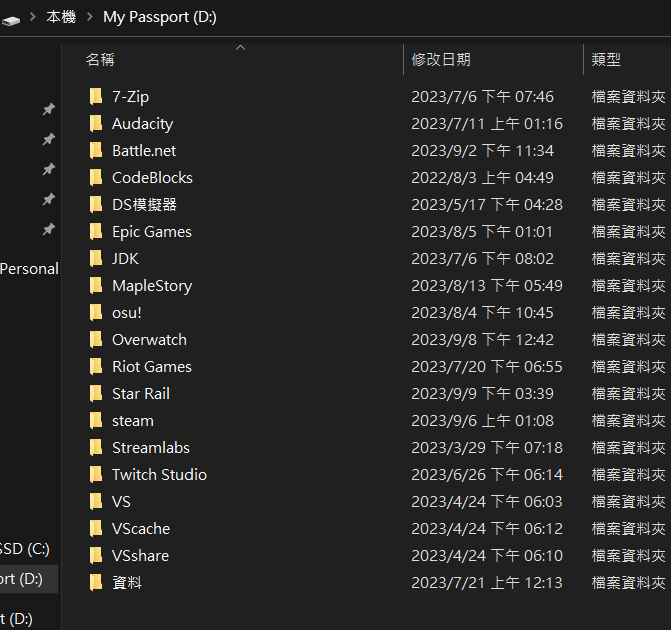
Task: Expand chevron before 本機 in breadcrumb
Action: (x=33, y=17)
